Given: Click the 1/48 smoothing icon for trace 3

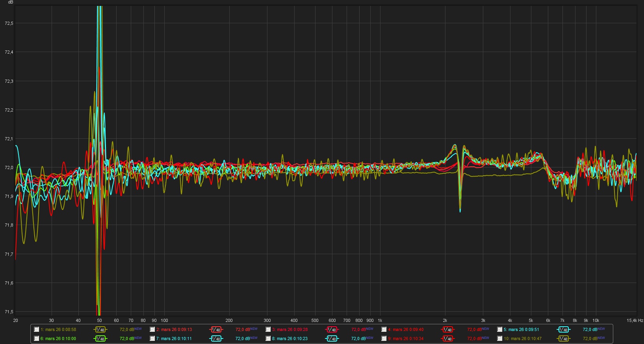Looking at the screenshot, I should pos(332,329).
